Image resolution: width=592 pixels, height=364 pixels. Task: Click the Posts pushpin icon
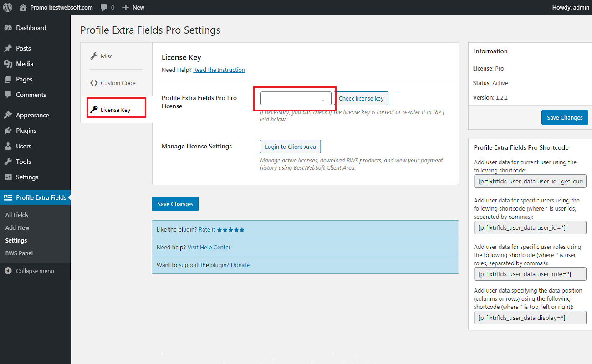coord(8,48)
